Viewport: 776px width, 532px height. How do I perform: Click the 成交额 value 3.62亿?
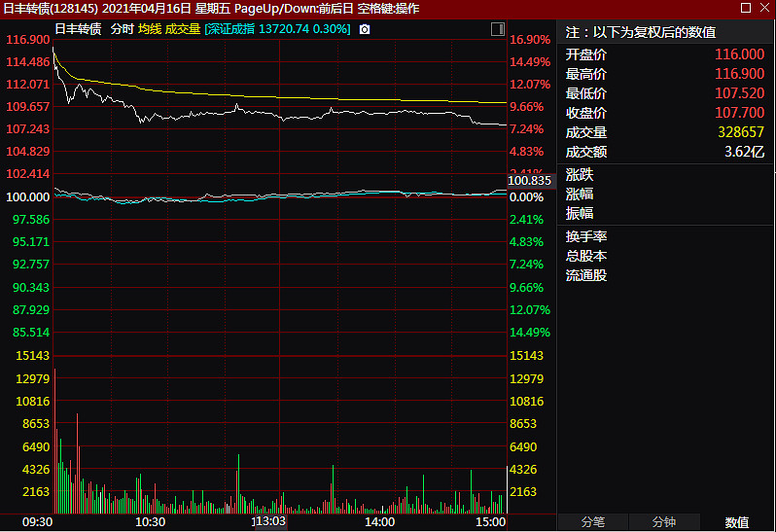pyautogui.click(x=745, y=152)
